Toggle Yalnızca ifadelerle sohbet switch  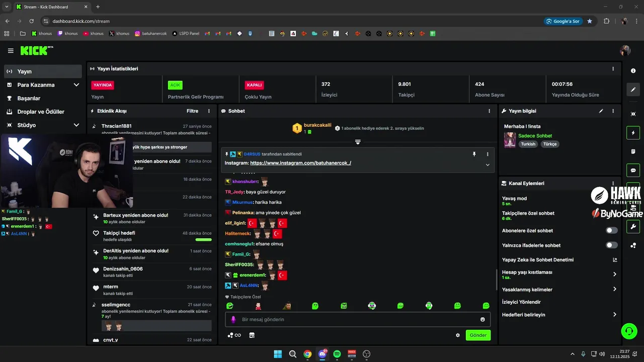point(612,245)
